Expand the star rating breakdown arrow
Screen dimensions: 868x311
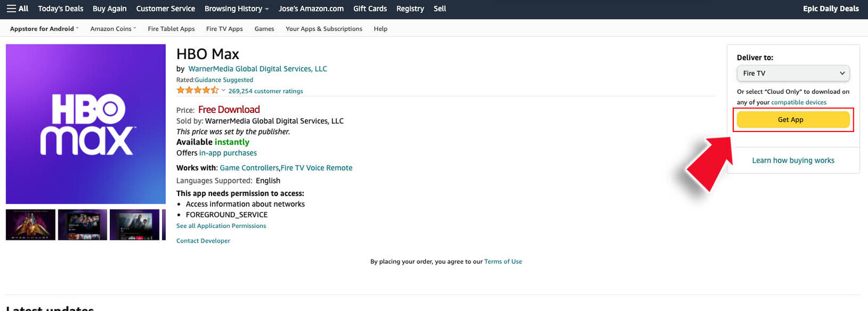(224, 91)
